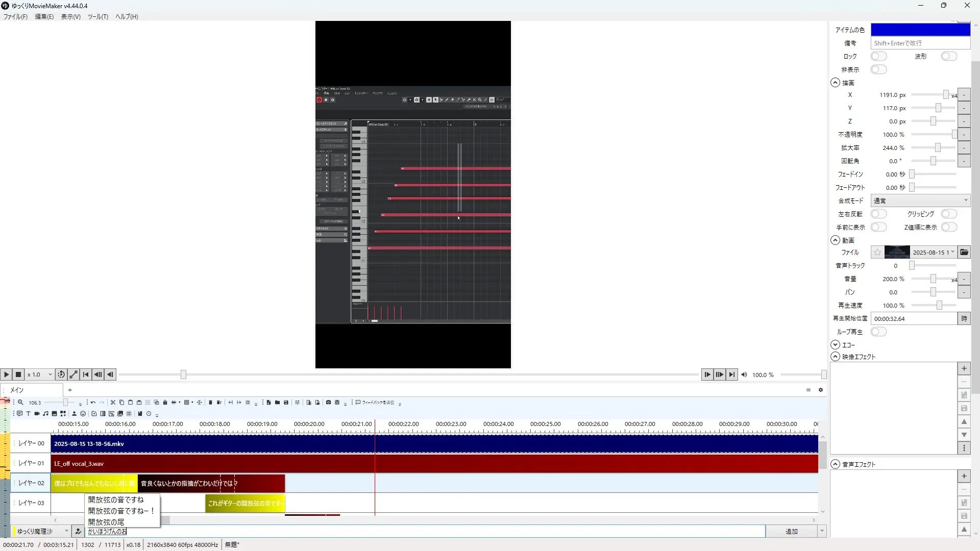Toggle the ロック switch
Screen dimensions: 980x551
pyautogui.click(x=878, y=56)
